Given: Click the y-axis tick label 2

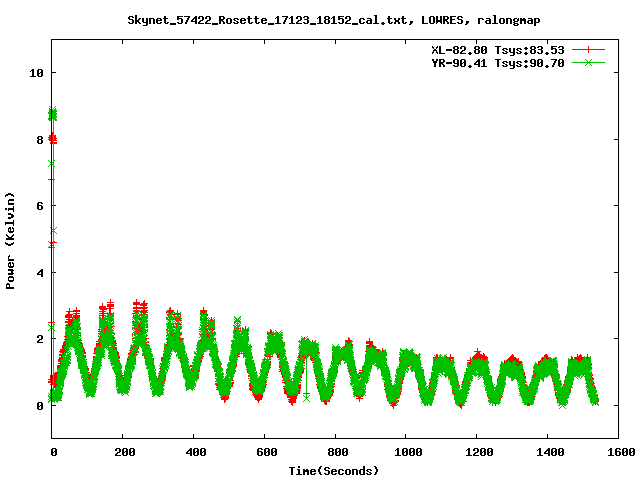Looking at the screenshot, I should point(40,339).
